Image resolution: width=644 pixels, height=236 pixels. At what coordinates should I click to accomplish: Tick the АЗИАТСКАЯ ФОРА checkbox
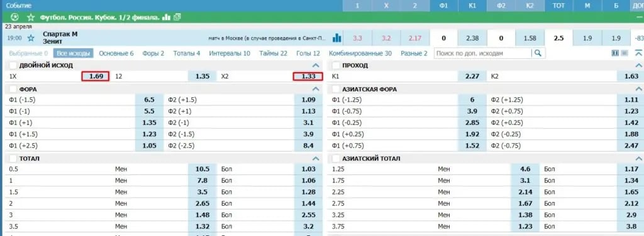click(x=336, y=89)
